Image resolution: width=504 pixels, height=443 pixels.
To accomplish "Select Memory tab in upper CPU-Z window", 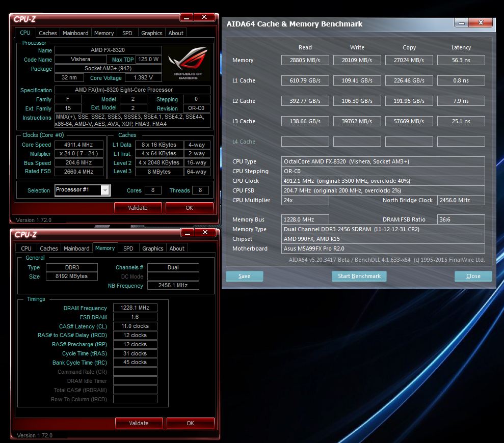I will [x=104, y=33].
